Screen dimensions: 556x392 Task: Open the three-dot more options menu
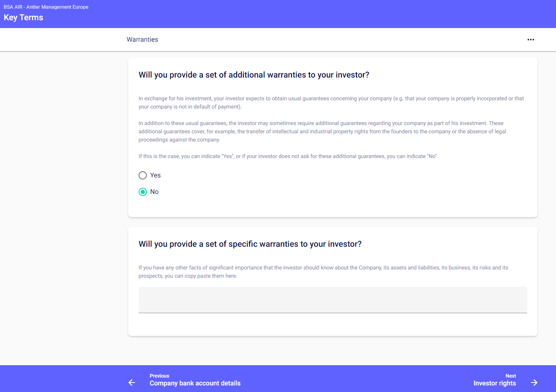click(x=530, y=40)
